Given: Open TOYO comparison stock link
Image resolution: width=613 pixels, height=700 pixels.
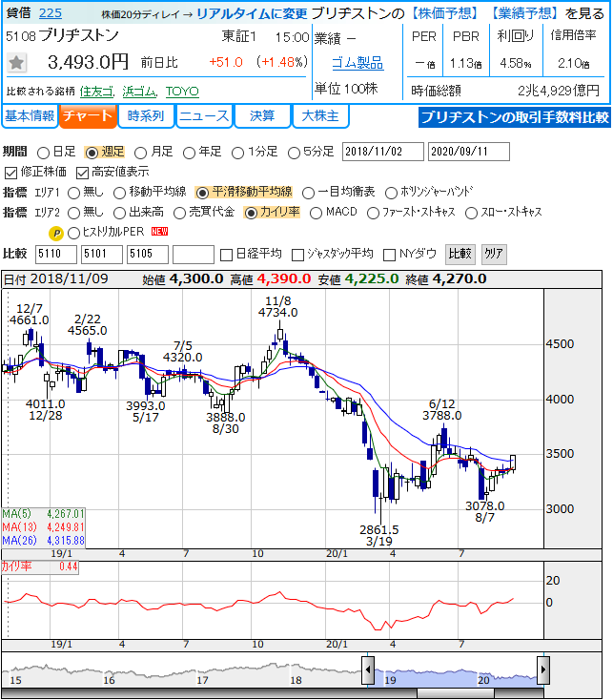Looking at the screenshot, I should [x=182, y=92].
